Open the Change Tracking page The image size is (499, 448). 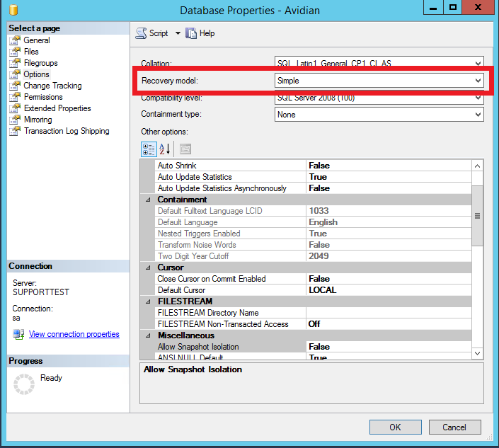(52, 86)
